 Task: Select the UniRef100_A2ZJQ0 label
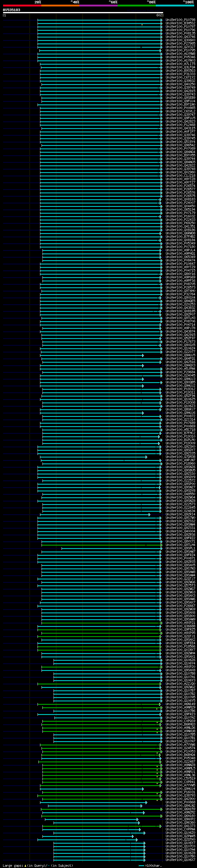pyautogui.click(x=180, y=684)
